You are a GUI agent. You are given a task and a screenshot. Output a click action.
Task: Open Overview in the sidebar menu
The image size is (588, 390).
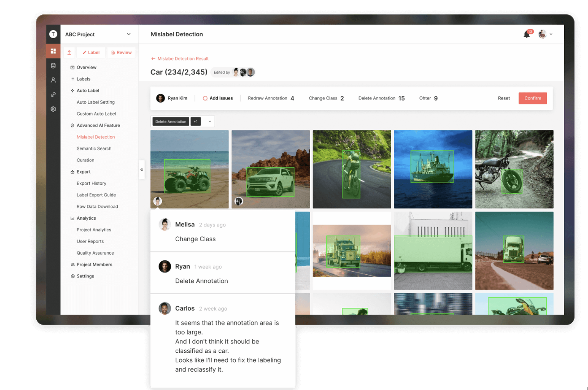[x=86, y=67]
